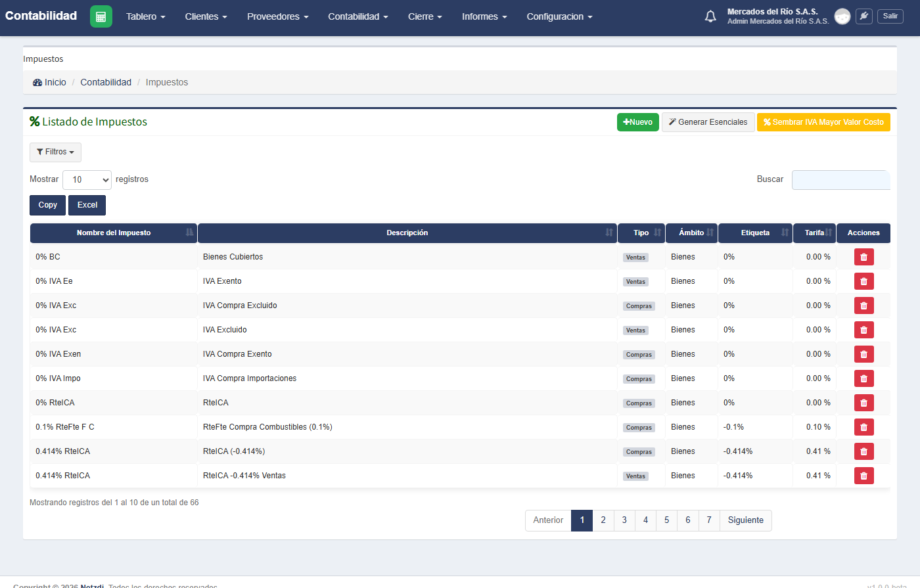Delete the IVA Exento tax row

[x=863, y=281]
